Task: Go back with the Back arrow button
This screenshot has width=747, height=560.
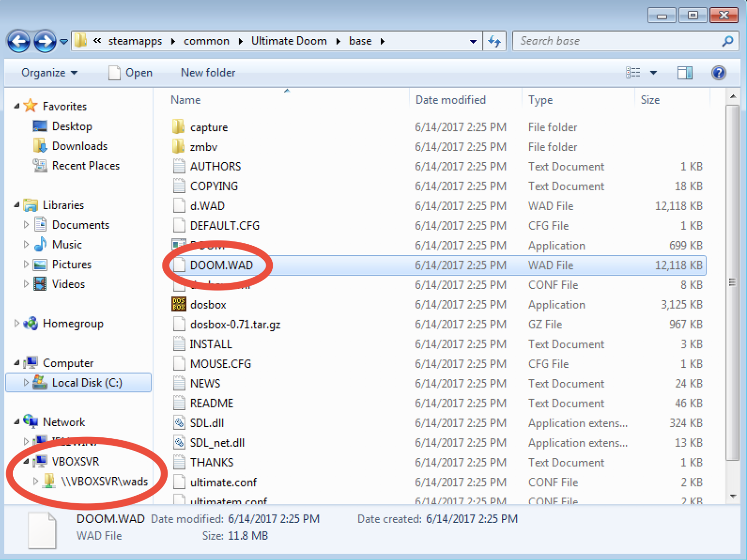Action: [x=19, y=41]
